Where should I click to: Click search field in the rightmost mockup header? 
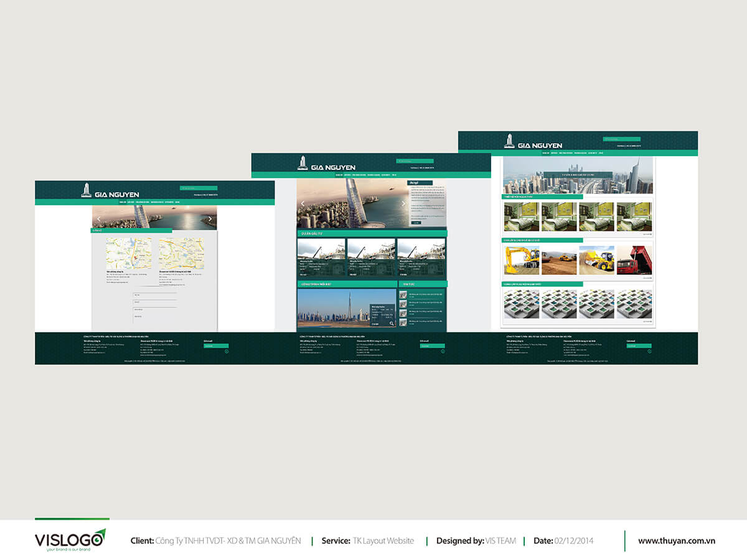[x=621, y=139]
